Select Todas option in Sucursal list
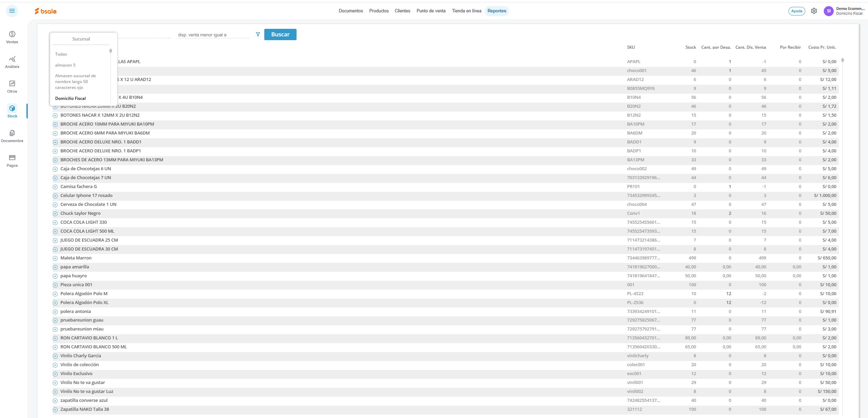This screenshot has width=868, height=418. (x=61, y=54)
